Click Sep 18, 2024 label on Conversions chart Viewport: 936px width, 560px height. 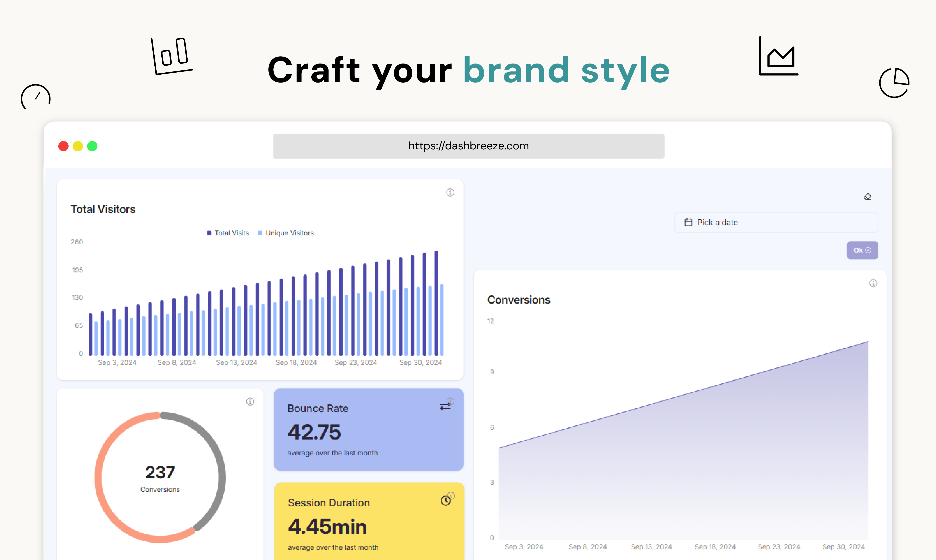pos(715,547)
